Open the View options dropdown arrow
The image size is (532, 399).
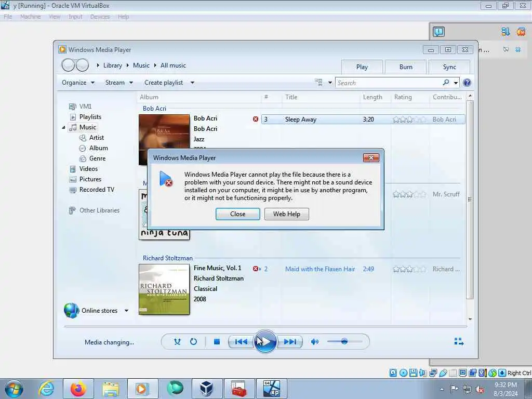[x=330, y=83]
